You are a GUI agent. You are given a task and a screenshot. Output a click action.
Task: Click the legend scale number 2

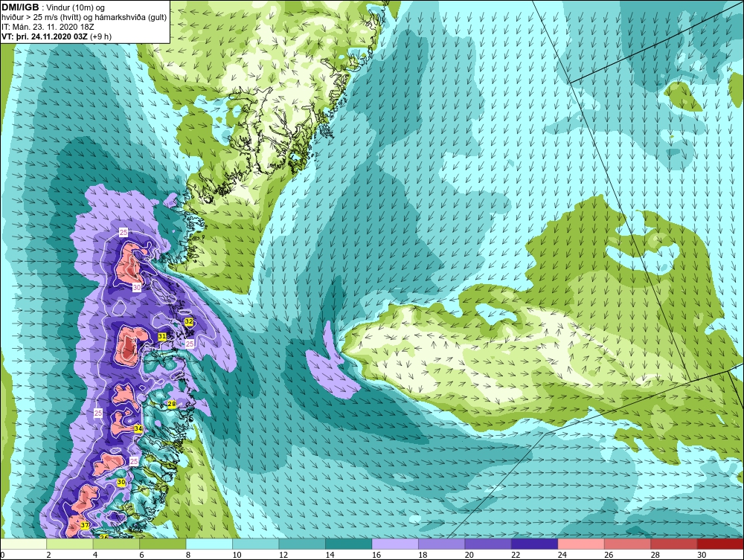[x=49, y=555]
